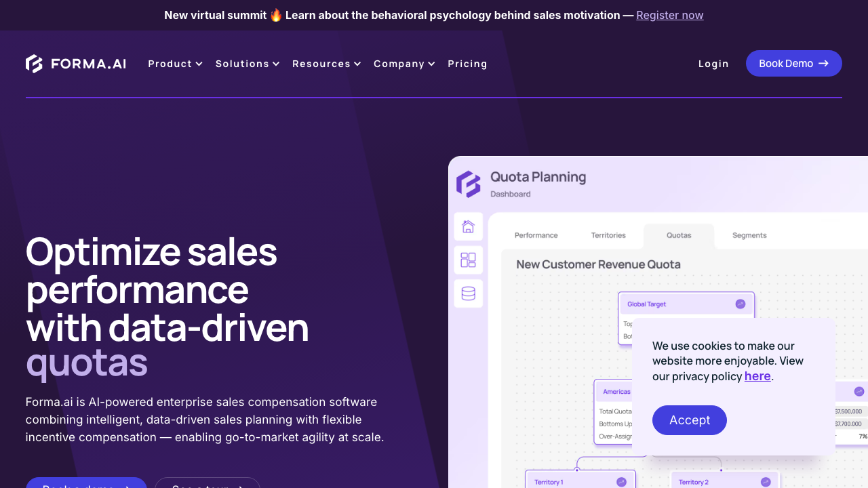Select the grid layout icon in sidebar
Image resolution: width=868 pixels, height=488 pixels.
pyautogui.click(x=468, y=260)
